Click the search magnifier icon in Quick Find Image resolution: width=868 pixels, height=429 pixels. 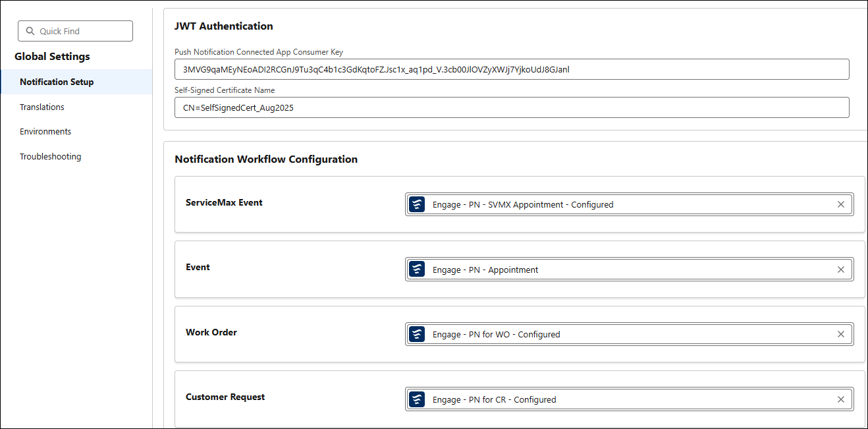pos(30,31)
